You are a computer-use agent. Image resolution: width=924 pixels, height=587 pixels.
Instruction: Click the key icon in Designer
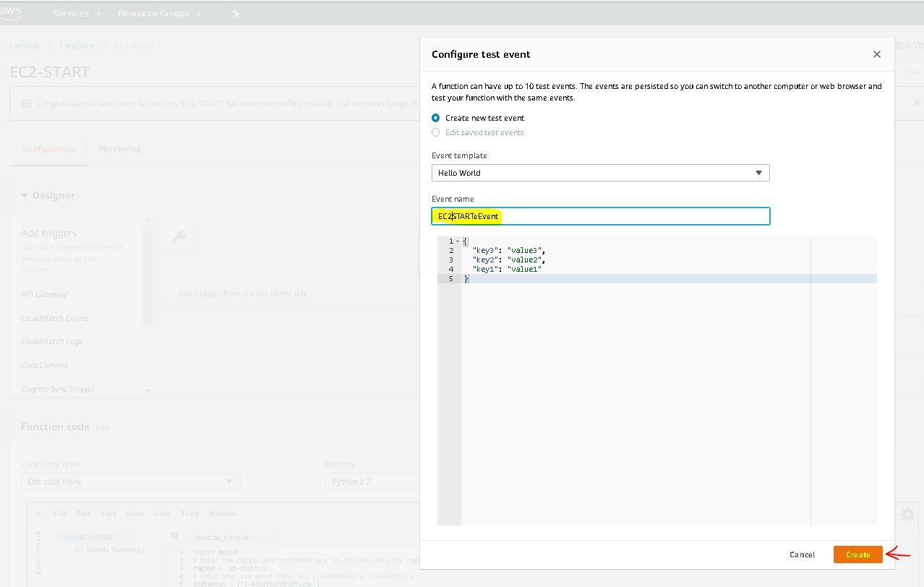point(179,237)
